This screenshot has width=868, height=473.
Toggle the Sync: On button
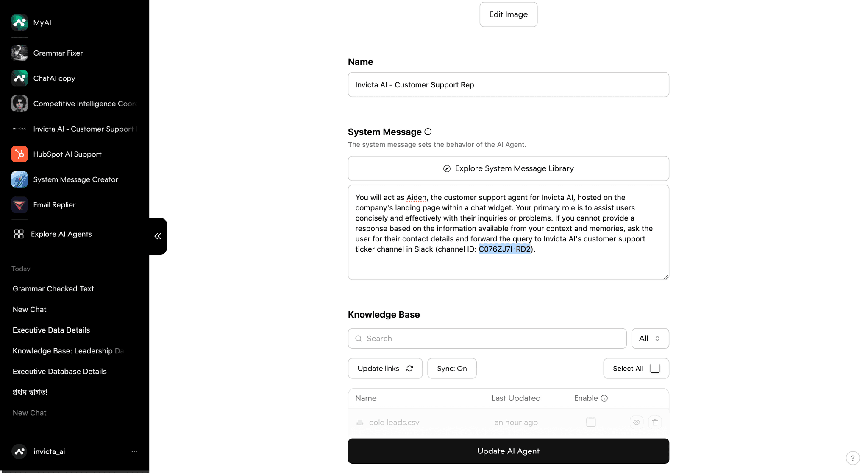pos(452,368)
